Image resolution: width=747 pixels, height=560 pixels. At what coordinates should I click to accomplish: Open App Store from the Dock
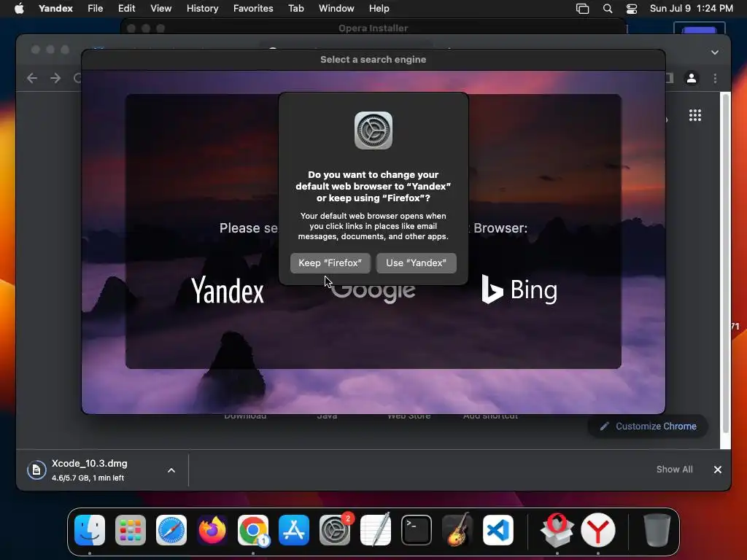294,530
